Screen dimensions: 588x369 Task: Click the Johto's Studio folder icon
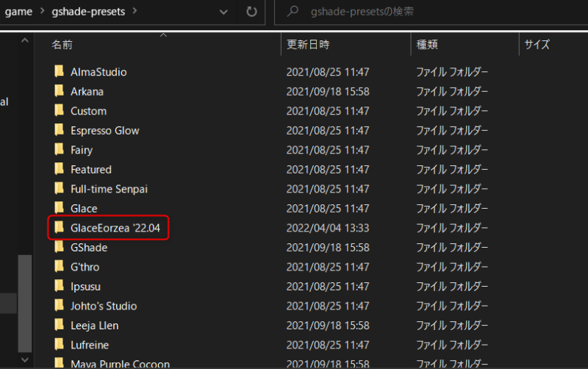tap(59, 305)
